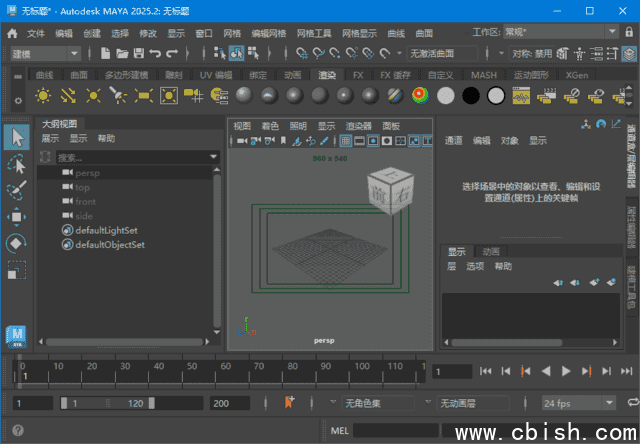Switch to the 动画 layer tab

[491, 251]
